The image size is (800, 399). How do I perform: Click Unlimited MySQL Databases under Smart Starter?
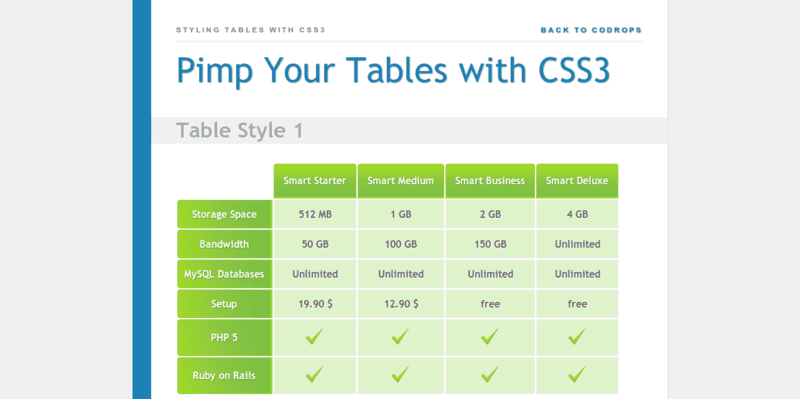pyautogui.click(x=315, y=274)
